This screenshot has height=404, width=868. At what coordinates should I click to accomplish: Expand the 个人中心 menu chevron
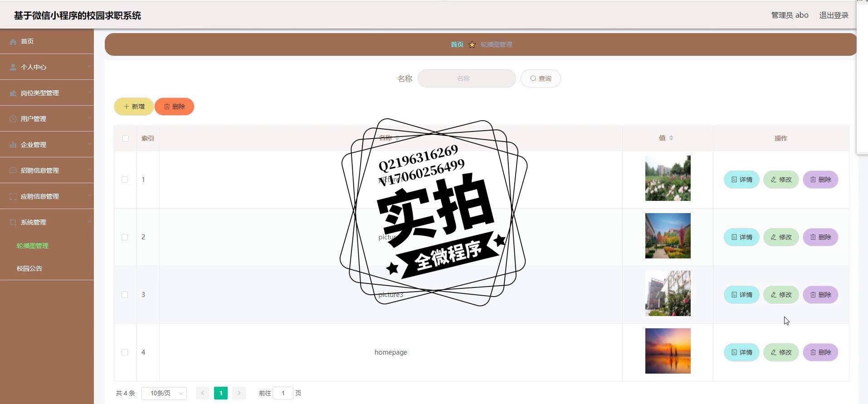pyautogui.click(x=89, y=67)
